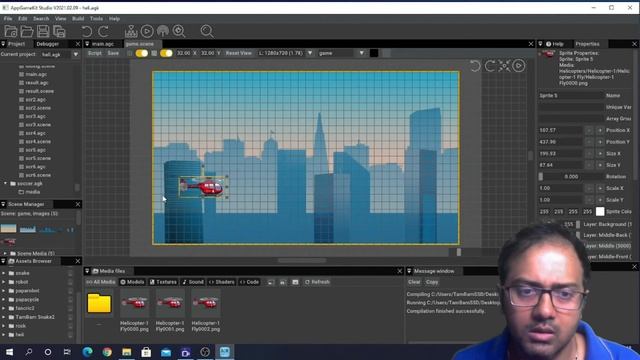Launch Google Chrome from the taskbar
This screenshot has height=360, width=640.
(107, 352)
